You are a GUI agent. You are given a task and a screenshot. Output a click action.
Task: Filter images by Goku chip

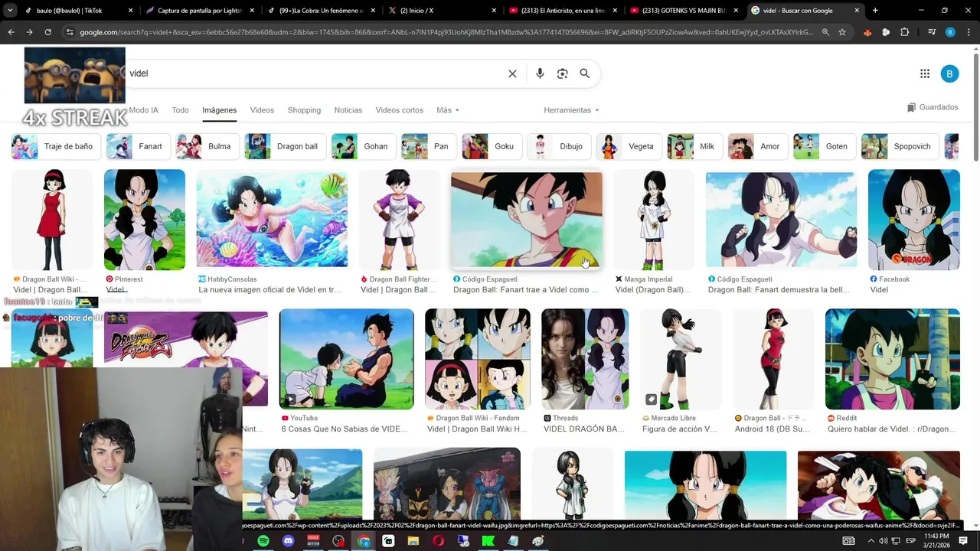[492, 146]
